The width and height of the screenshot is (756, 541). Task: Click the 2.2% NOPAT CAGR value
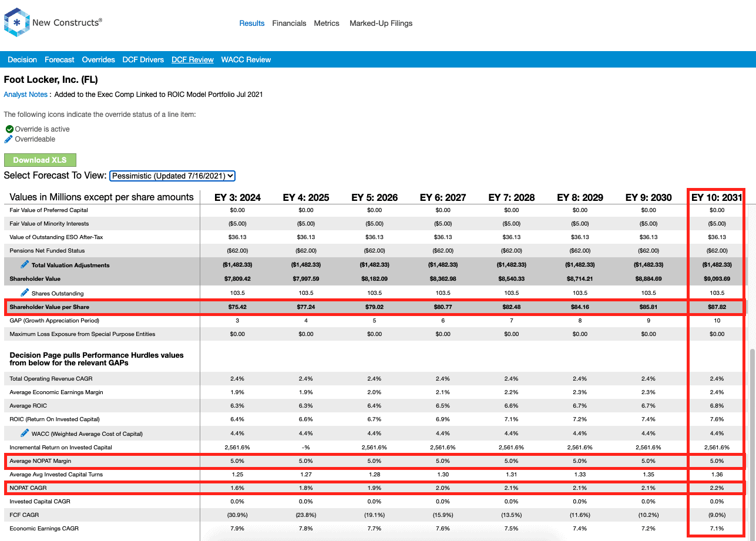click(717, 488)
